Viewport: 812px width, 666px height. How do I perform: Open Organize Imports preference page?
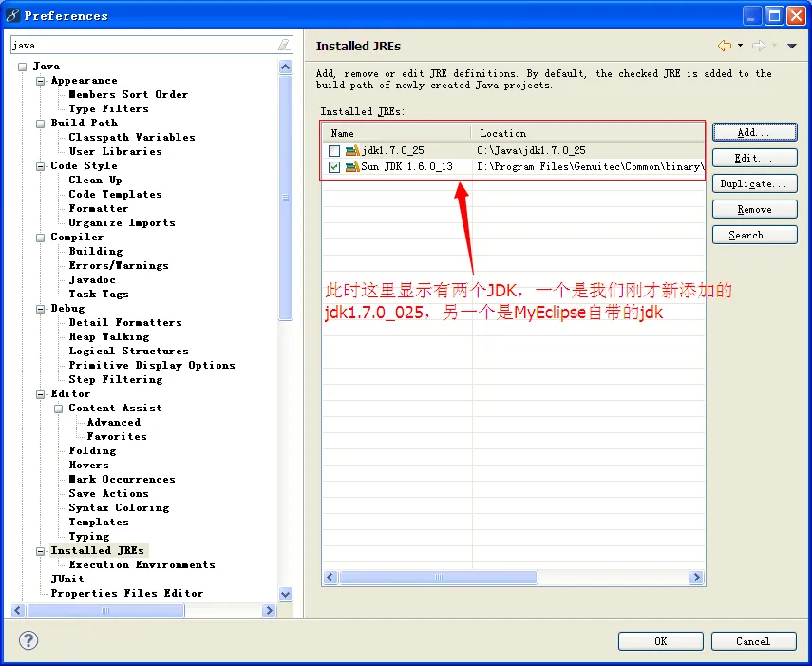[123, 222]
